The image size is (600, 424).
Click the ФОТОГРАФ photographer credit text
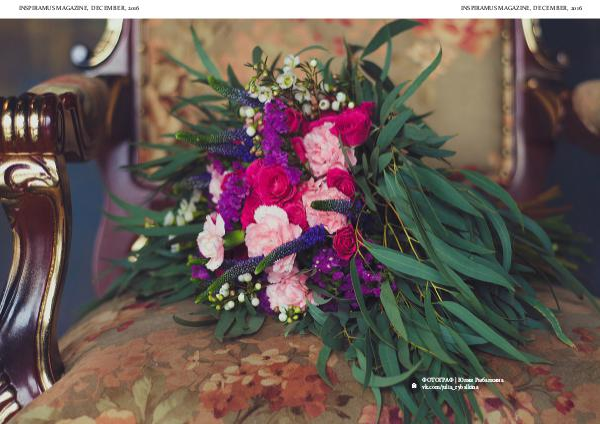click(460, 380)
